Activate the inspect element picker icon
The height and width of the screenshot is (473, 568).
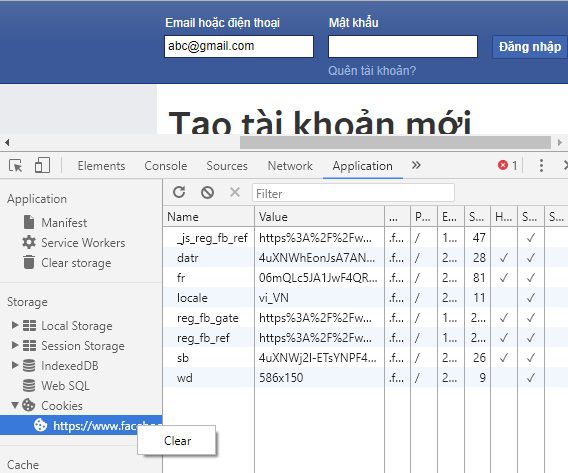(16, 166)
